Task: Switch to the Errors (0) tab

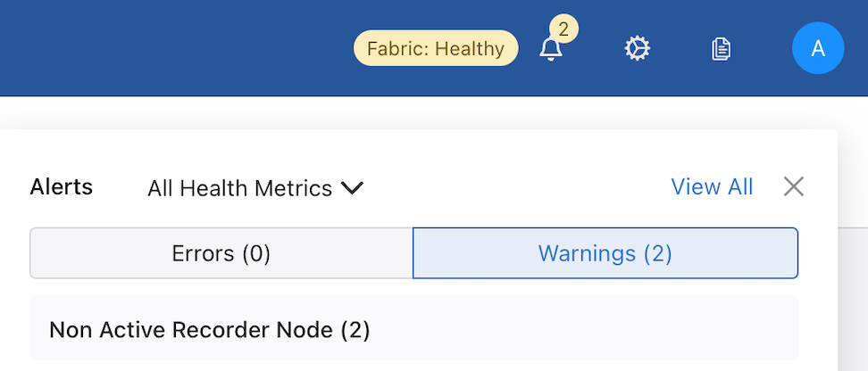Action: 221,253
